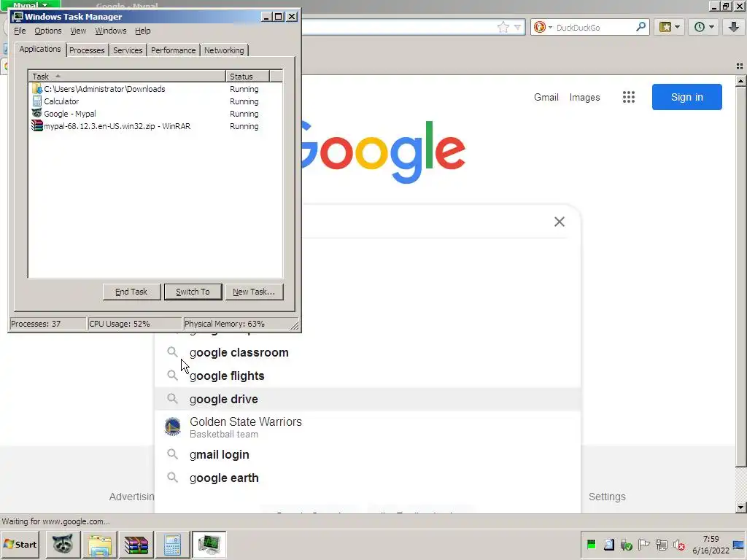Open the bookmarks menu toolbar icon
The height and width of the screenshot is (560, 747).
(665, 27)
